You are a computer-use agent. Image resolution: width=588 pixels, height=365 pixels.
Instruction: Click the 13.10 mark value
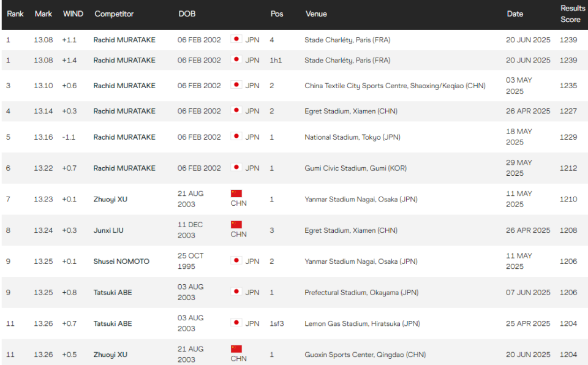pyautogui.click(x=43, y=86)
